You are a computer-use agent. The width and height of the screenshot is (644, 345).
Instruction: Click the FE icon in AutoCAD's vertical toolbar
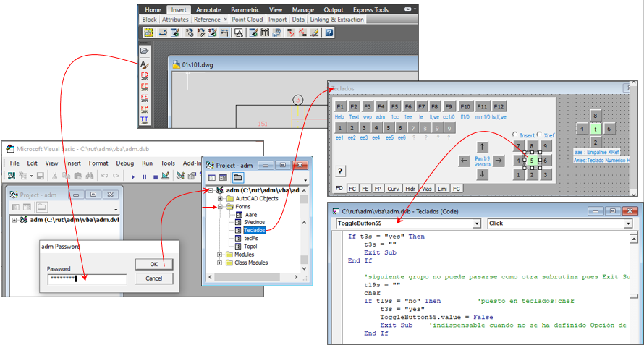point(145,98)
